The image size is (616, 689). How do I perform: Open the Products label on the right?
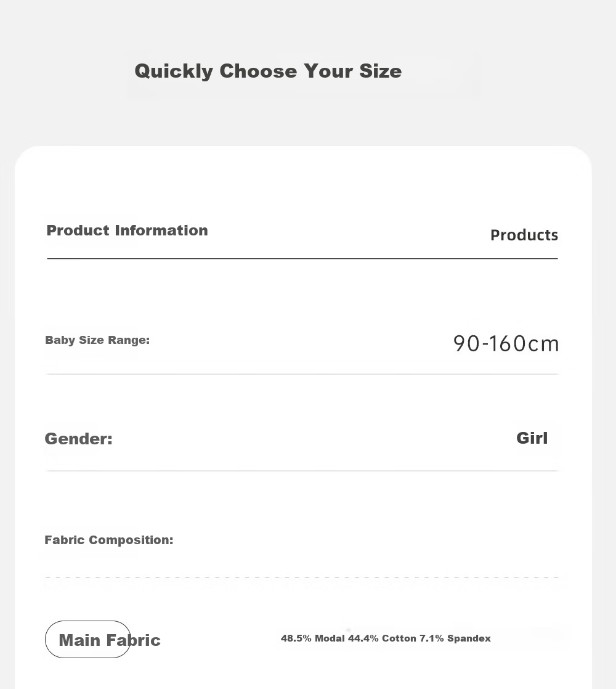[524, 235]
